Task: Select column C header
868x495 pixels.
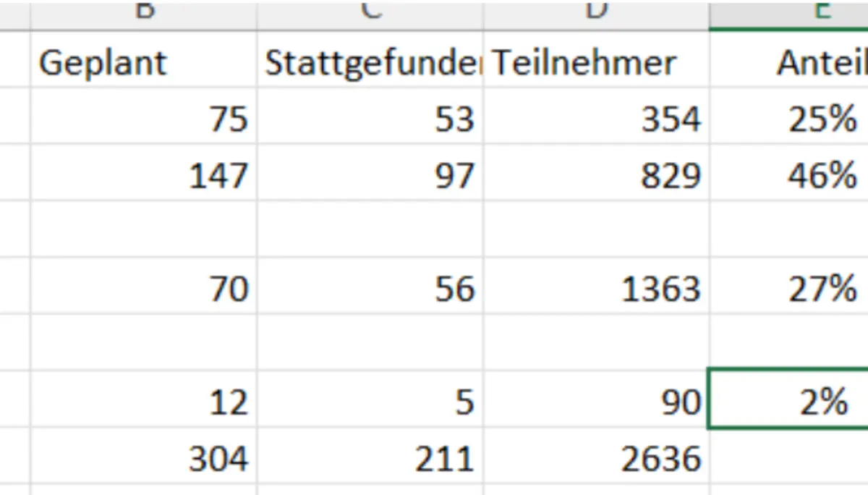Action: (370, 13)
